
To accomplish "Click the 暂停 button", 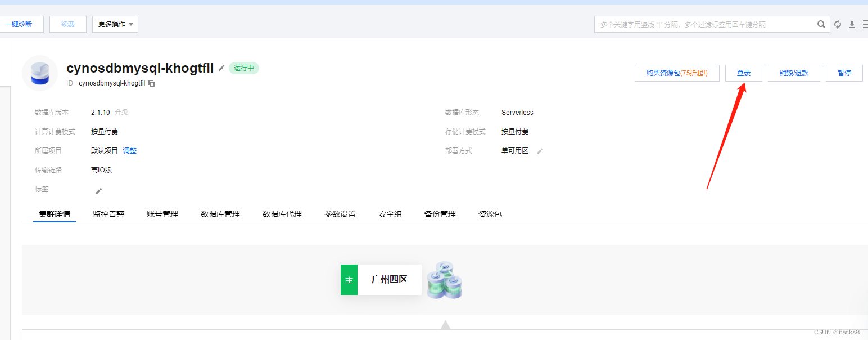I will pyautogui.click(x=844, y=73).
